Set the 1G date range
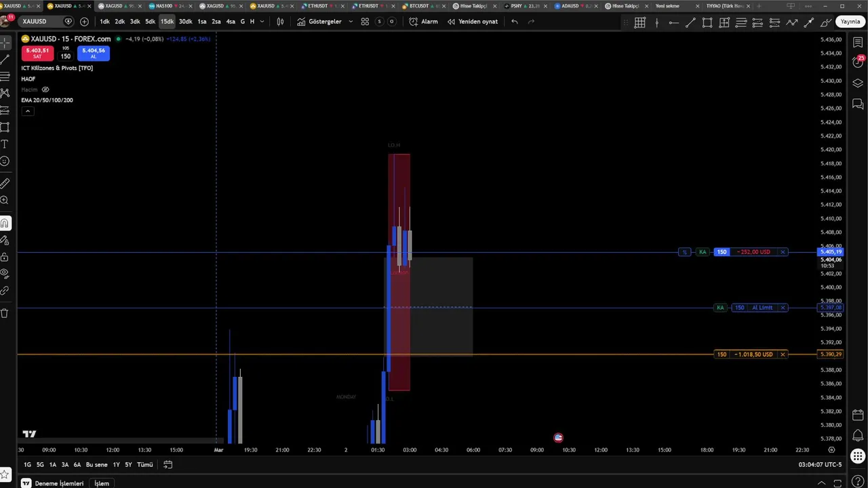The height and width of the screenshot is (488, 868). [x=27, y=464]
